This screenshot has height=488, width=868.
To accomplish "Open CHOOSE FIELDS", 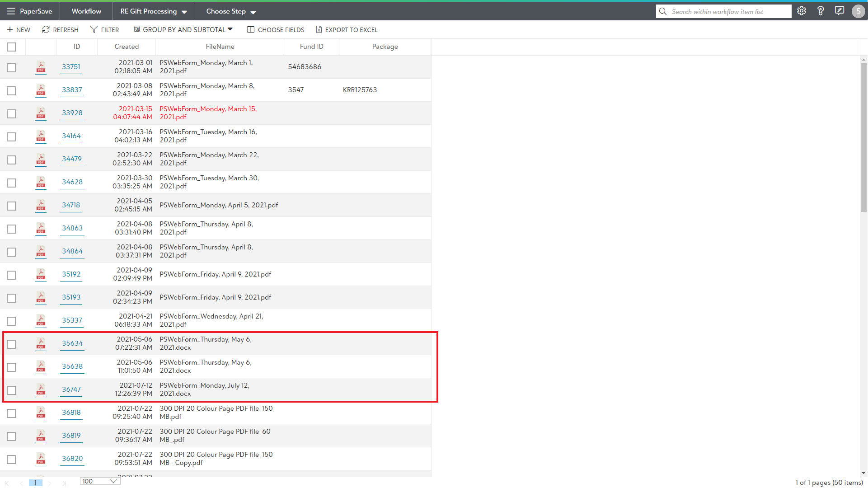I will [x=276, y=30].
